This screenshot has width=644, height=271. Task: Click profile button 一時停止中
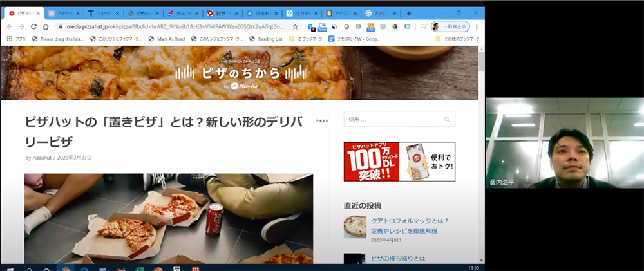coord(450,26)
